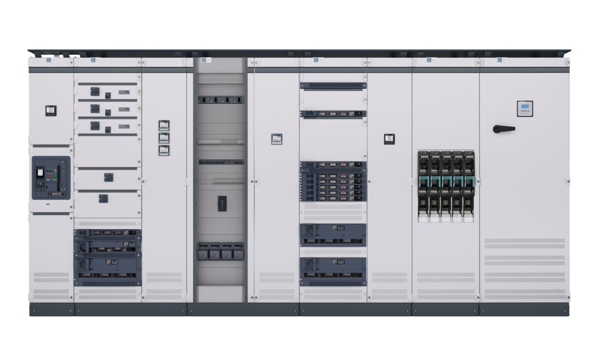
Task: Click the topmost multifunction meter in the third column
Action: [x=164, y=125]
